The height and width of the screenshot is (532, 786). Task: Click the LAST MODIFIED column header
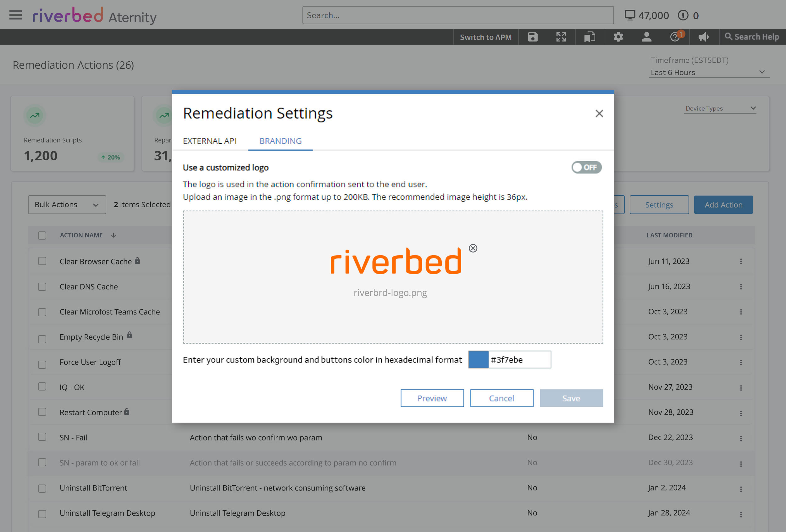click(x=669, y=235)
